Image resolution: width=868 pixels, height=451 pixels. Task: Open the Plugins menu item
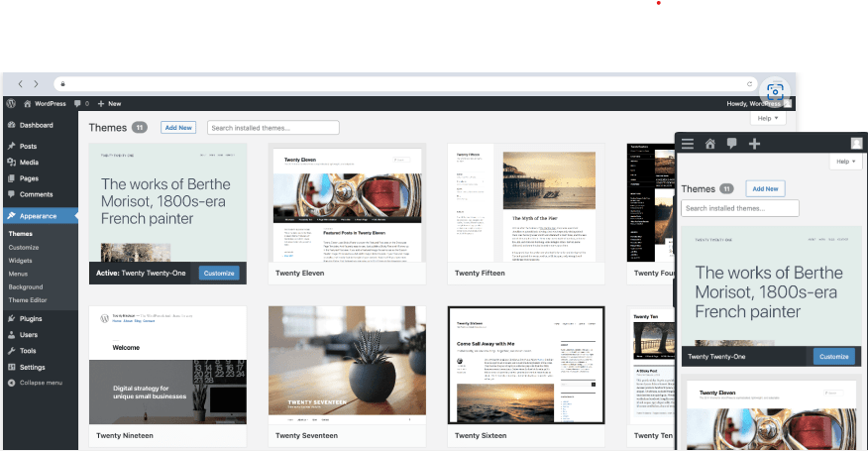pyautogui.click(x=31, y=318)
